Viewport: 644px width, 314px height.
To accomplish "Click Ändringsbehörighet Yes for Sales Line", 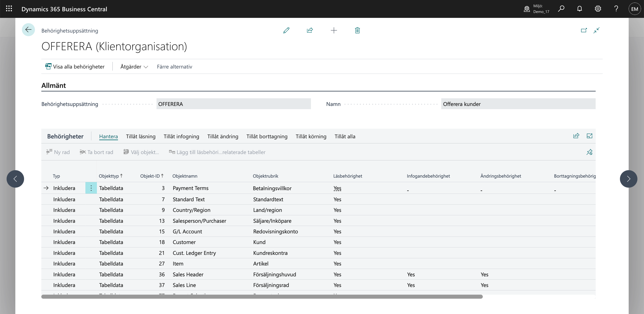I will click(x=484, y=285).
